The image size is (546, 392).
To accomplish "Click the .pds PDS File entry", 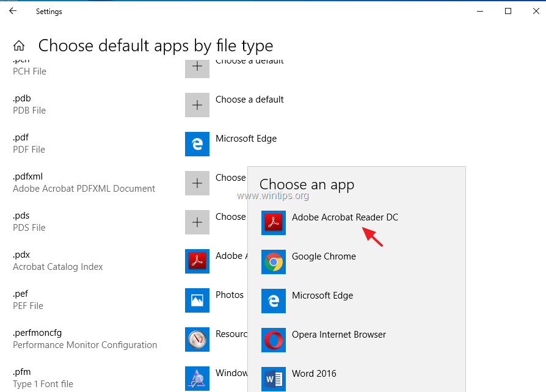I will 29,222.
